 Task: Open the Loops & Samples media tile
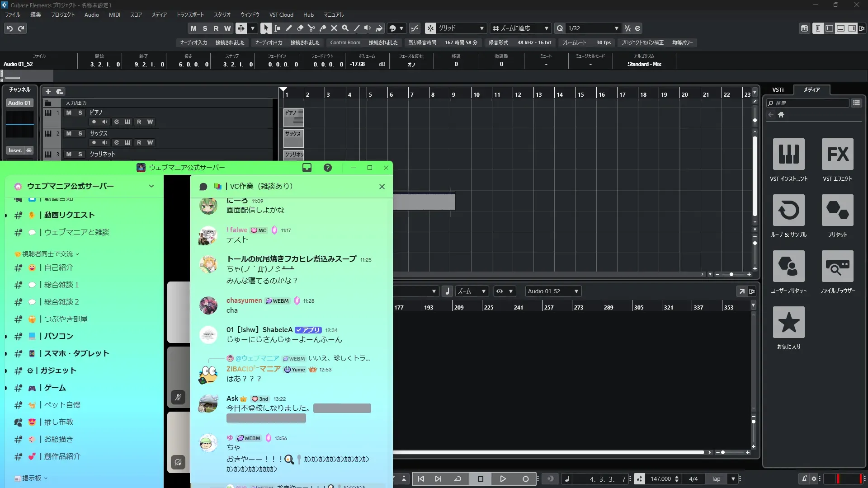click(x=788, y=211)
